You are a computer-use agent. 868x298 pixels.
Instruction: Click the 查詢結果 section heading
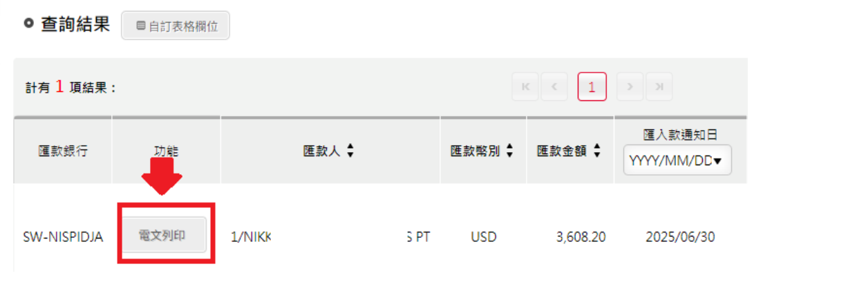pyautogui.click(x=75, y=24)
